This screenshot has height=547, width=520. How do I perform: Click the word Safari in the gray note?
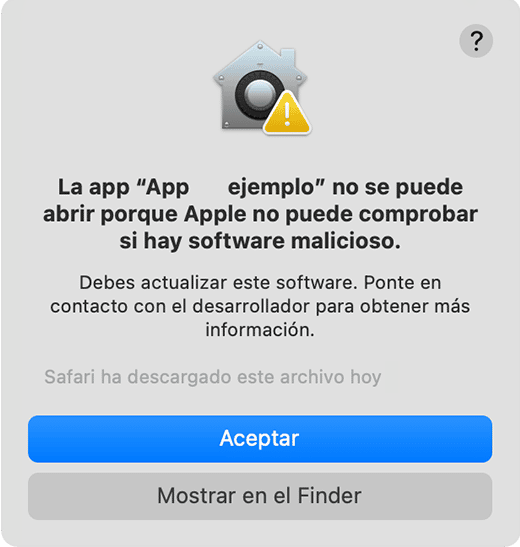click(x=69, y=377)
